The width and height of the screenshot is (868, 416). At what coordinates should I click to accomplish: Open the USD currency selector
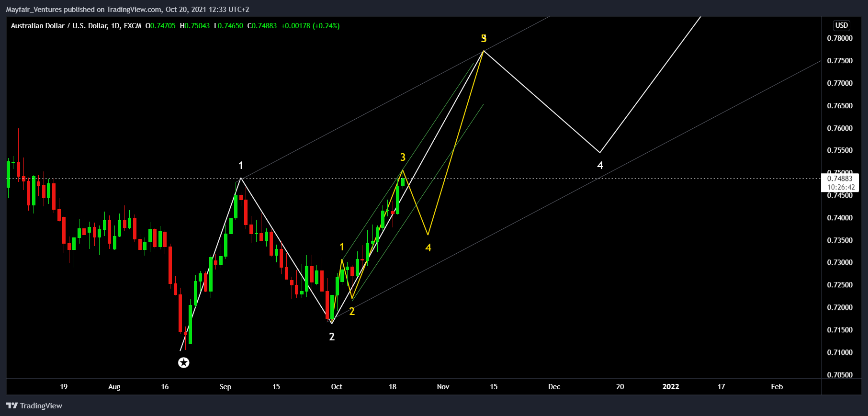tap(841, 25)
